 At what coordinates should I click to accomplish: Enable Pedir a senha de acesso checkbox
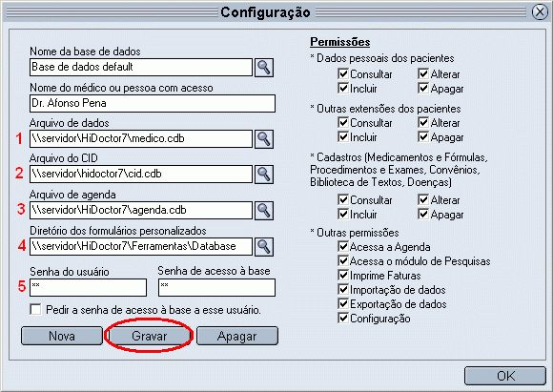pyautogui.click(x=35, y=309)
